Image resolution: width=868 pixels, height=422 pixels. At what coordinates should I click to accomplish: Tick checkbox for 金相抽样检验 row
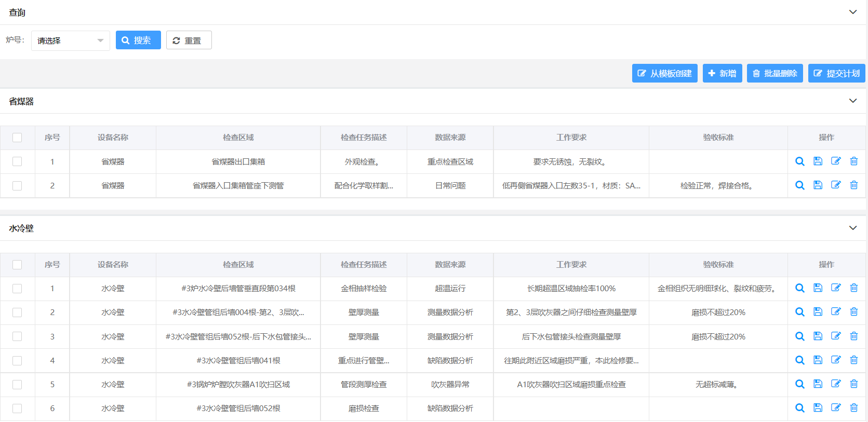coord(17,288)
